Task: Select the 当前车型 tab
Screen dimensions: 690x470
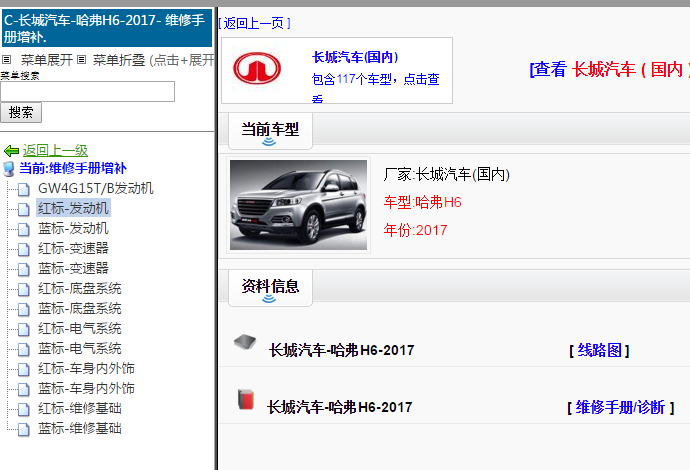Action: [270, 131]
